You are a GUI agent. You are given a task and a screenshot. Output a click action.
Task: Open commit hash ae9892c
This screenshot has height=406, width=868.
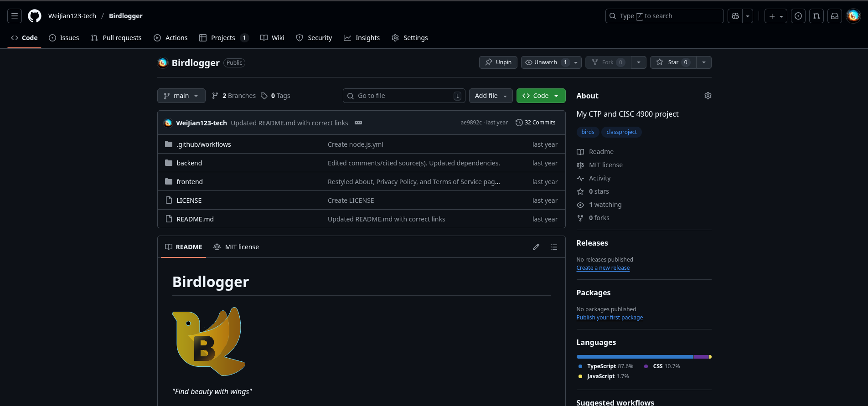pyautogui.click(x=471, y=123)
